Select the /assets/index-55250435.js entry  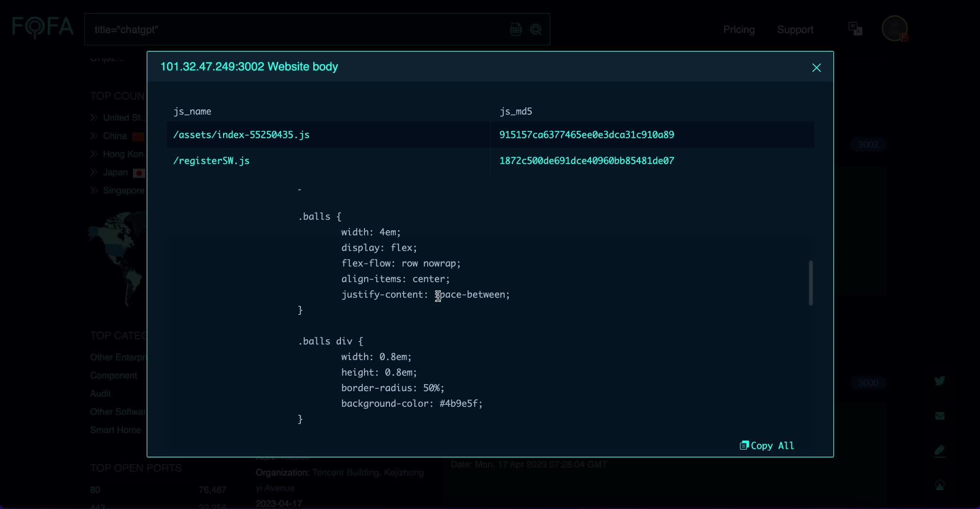[241, 135]
